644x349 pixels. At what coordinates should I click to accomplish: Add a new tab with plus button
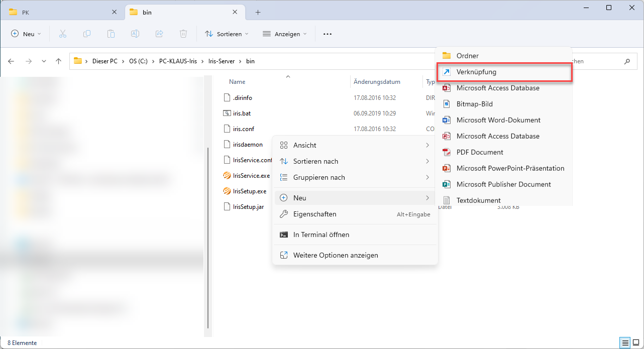tap(258, 12)
